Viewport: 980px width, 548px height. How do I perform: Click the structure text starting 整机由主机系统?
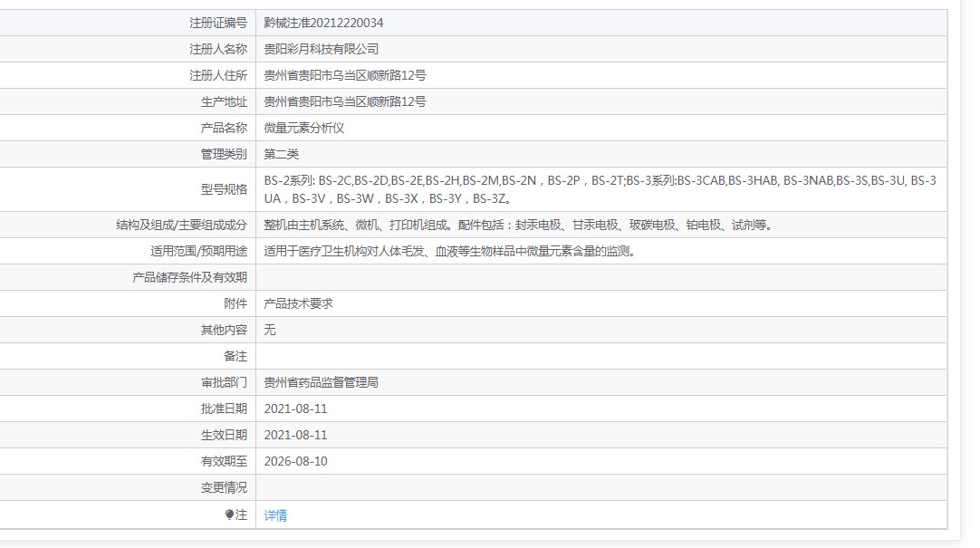[x=519, y=225]
